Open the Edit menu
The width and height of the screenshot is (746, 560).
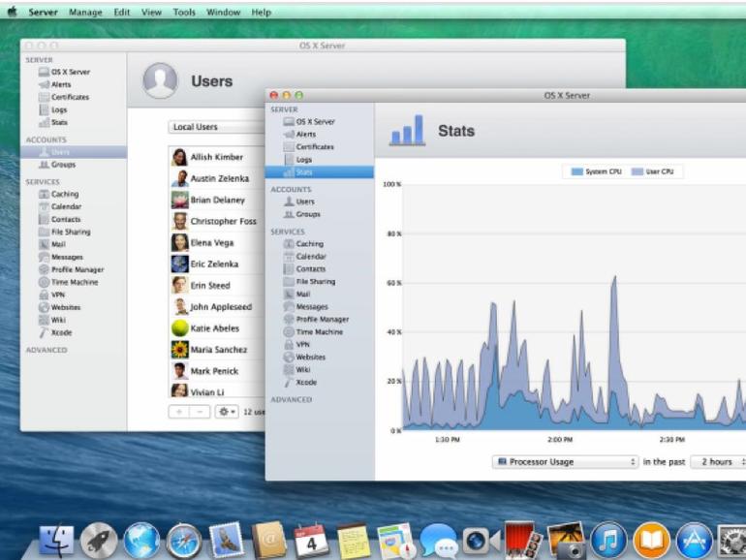[122, 12]
